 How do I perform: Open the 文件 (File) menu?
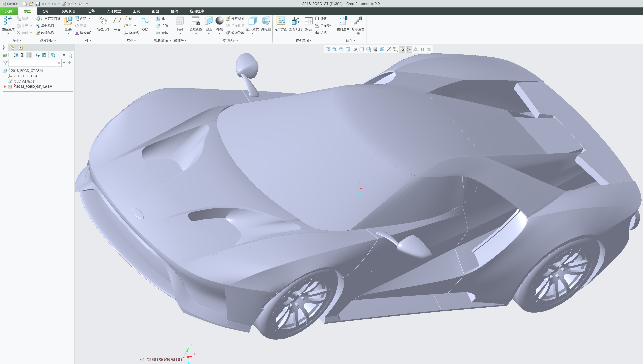9,11
